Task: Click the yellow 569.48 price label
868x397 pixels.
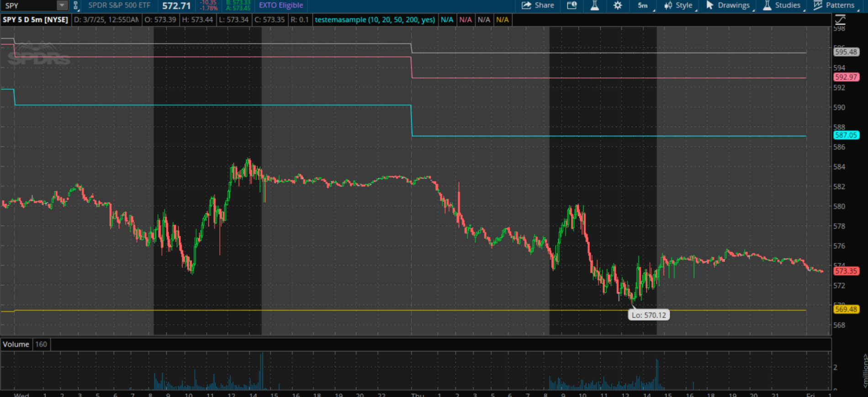Action: [846, 309]
